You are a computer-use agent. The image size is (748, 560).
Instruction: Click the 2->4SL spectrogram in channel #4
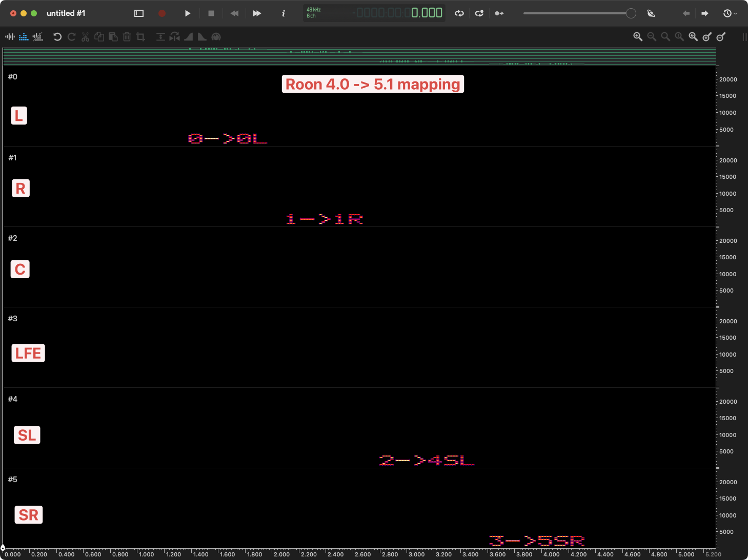427,461
